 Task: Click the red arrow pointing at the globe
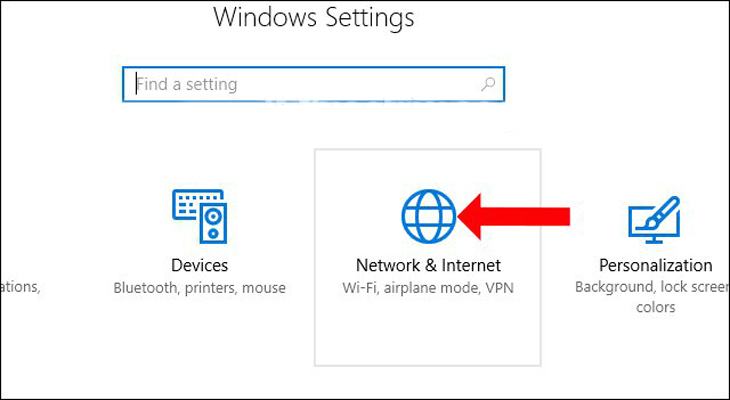pos(514,217)
